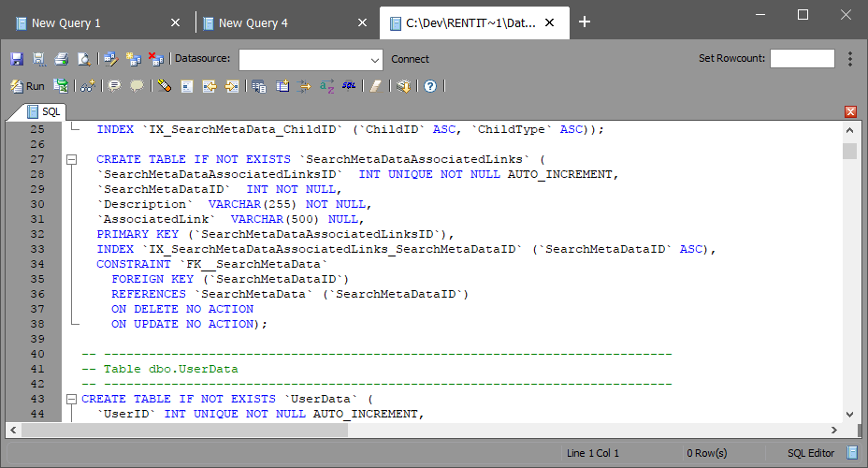Add a new query tab with plus

click(585, 22)
